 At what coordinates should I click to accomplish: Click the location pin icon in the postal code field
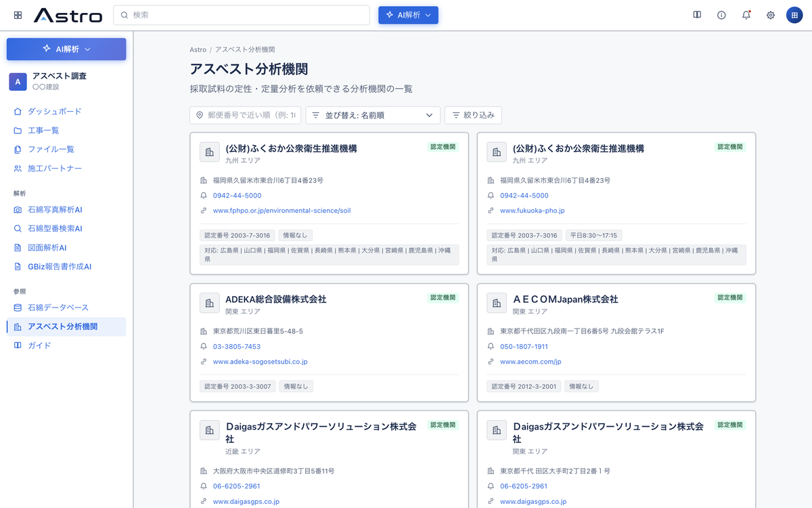click(x=200, y=115)
